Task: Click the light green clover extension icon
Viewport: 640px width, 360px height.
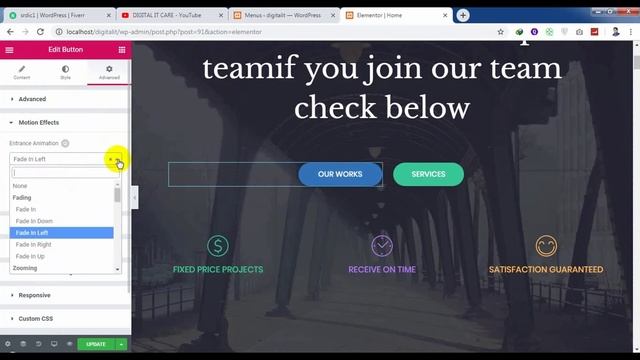Action: coord(549,32)
